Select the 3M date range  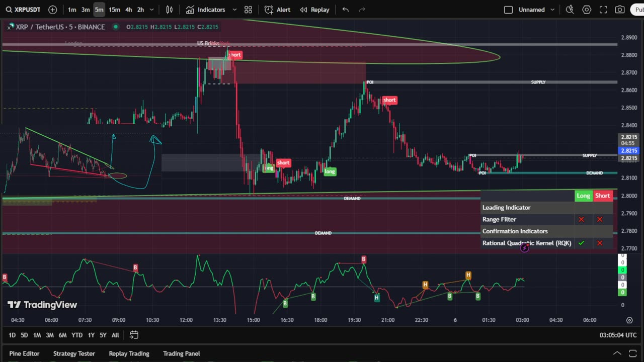tap(49, 335)
